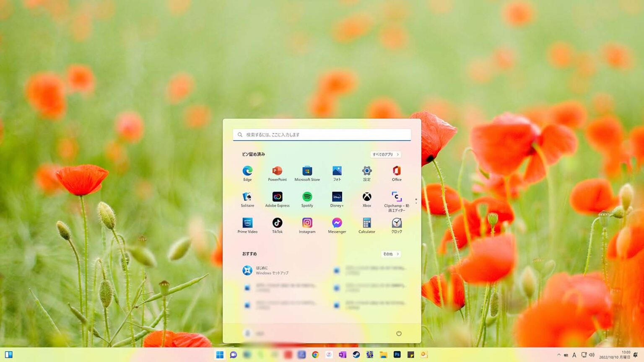Start Clipchamp video editor
This screenshot has width=644, height=362.
click(397, 198)
